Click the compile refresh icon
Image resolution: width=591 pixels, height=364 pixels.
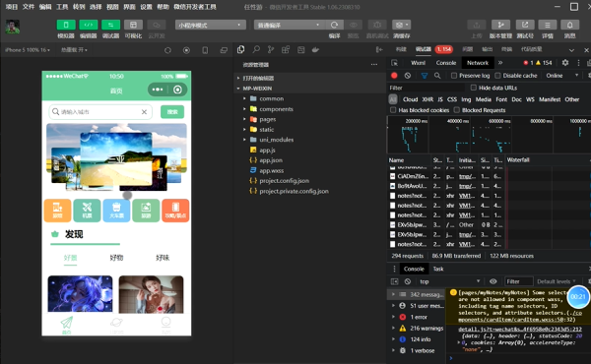(334, 25)
